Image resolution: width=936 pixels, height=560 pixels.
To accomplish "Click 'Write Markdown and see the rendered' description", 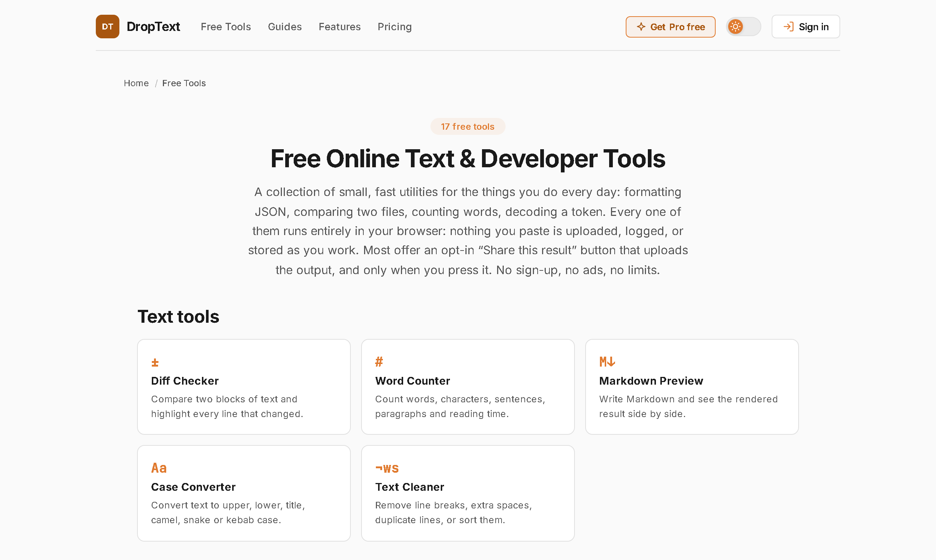I will (688, 406).
